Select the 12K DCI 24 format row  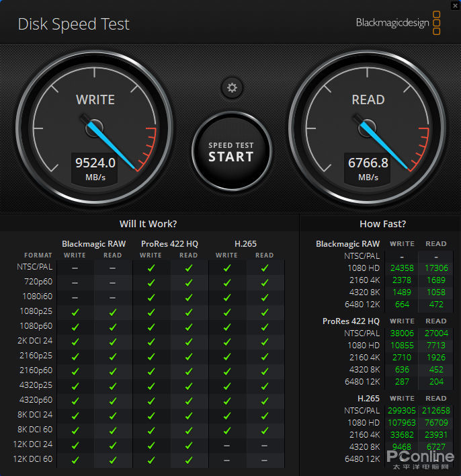click(x=33, y=444)
